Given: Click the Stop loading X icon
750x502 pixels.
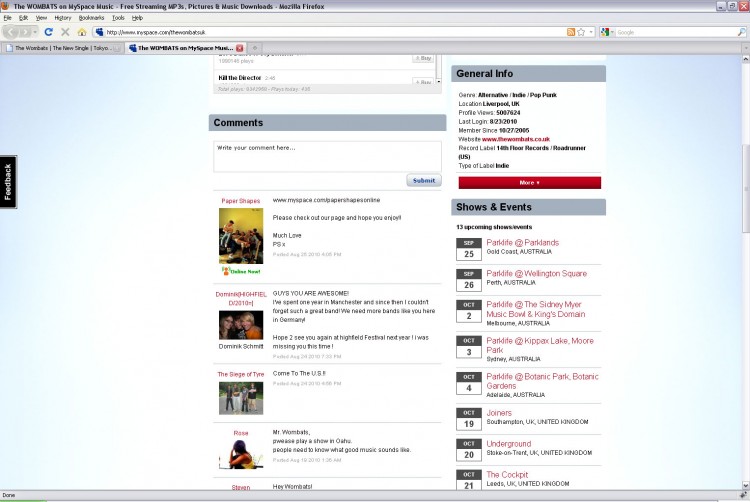Looking at the screenshot, I should (65, 32).
